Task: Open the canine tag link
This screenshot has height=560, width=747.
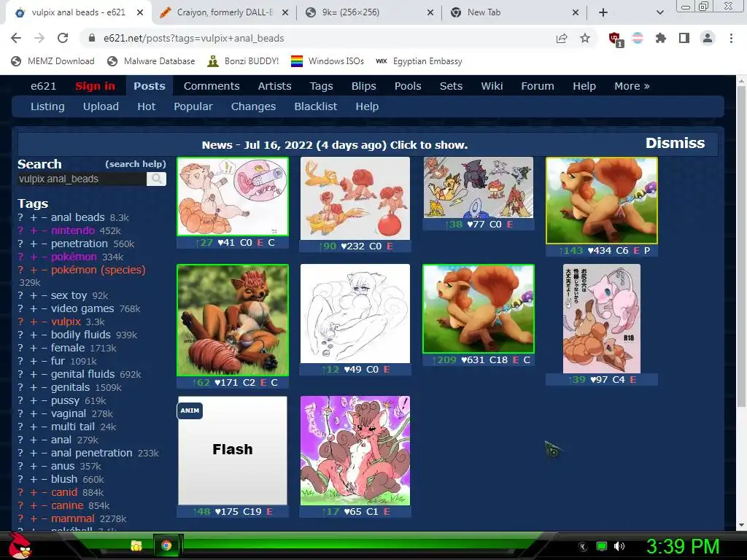Action: [x=66, y=506]
